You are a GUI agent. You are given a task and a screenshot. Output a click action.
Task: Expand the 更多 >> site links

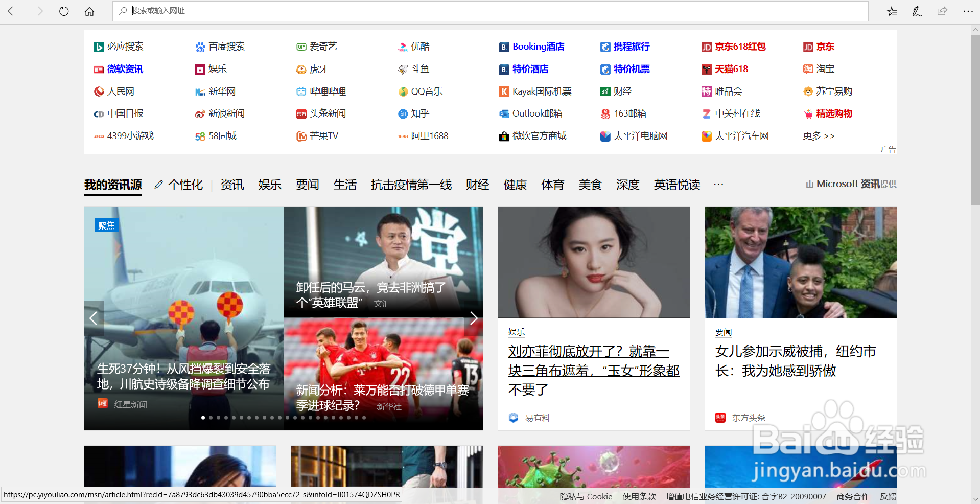click(x=819, y=136)
